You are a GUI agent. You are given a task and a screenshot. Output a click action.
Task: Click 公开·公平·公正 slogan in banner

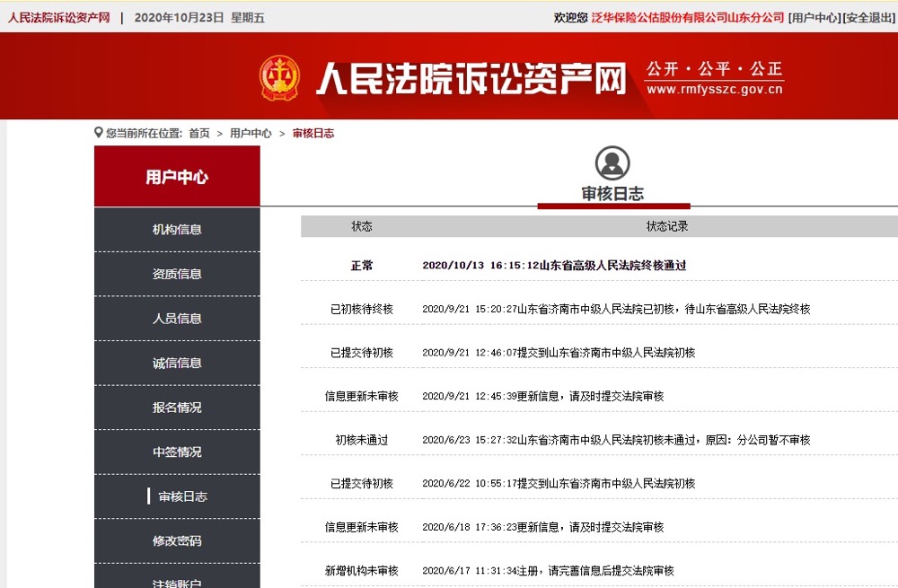pyautogui.click(x=714, y=69)
